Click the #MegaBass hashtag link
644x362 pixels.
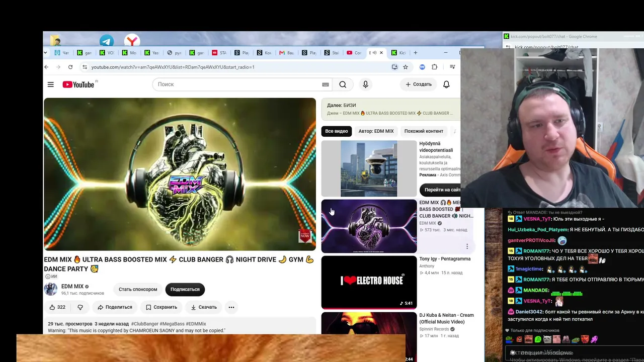coord(172,324)
